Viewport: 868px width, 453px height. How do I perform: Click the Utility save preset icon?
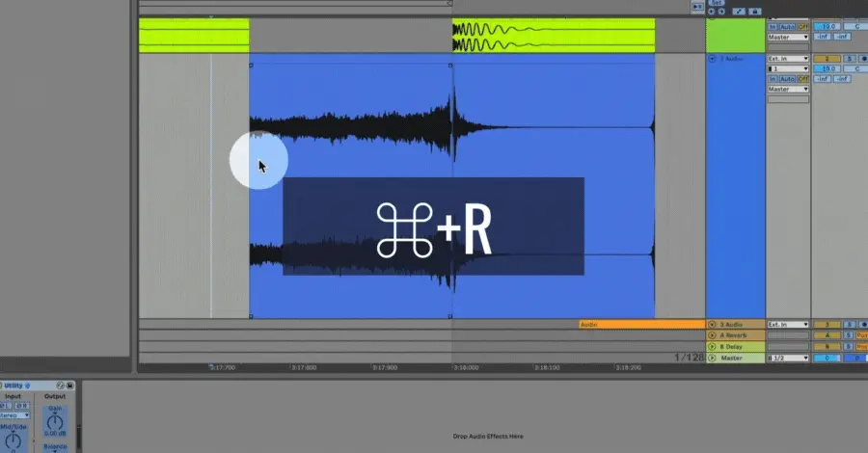pos(70,386)
